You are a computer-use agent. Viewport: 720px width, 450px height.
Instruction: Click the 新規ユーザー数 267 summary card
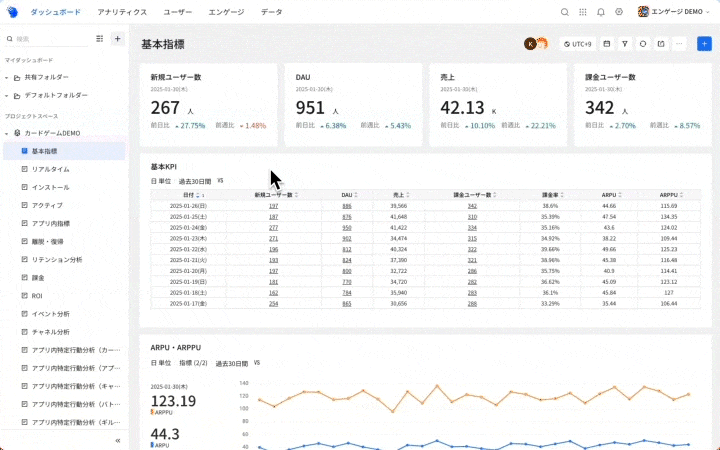point(208,105)
